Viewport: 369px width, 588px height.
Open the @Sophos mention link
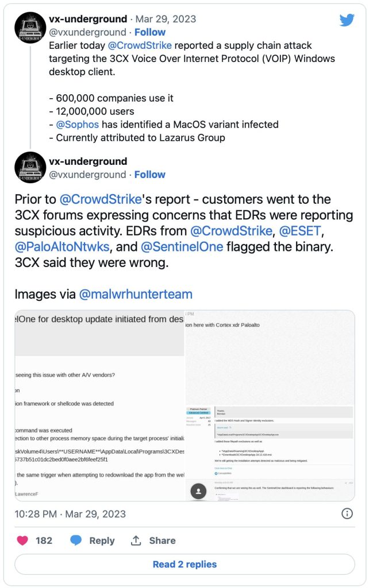point(78,124)
